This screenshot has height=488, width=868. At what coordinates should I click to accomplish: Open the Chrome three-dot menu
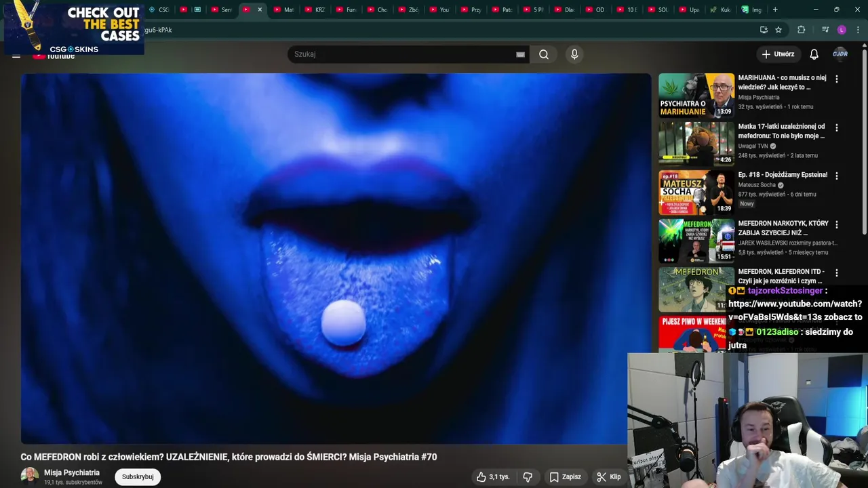[x=858, y=30]
